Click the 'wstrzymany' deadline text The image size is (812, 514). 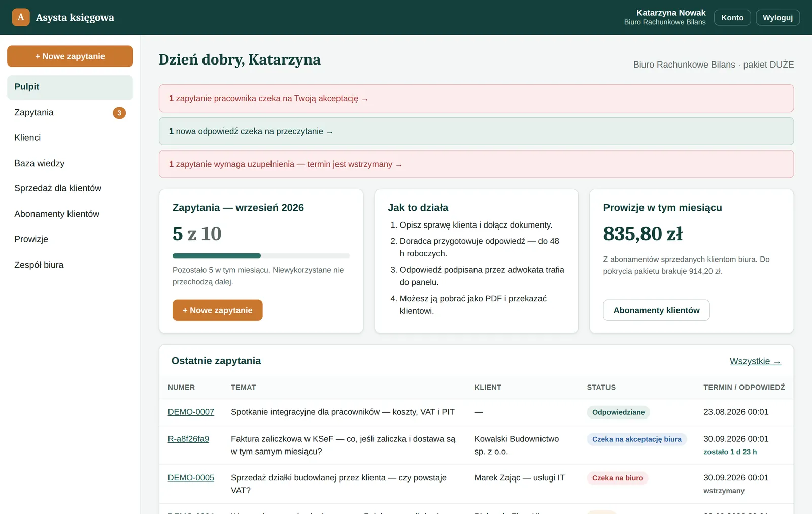tap(724, 491)
